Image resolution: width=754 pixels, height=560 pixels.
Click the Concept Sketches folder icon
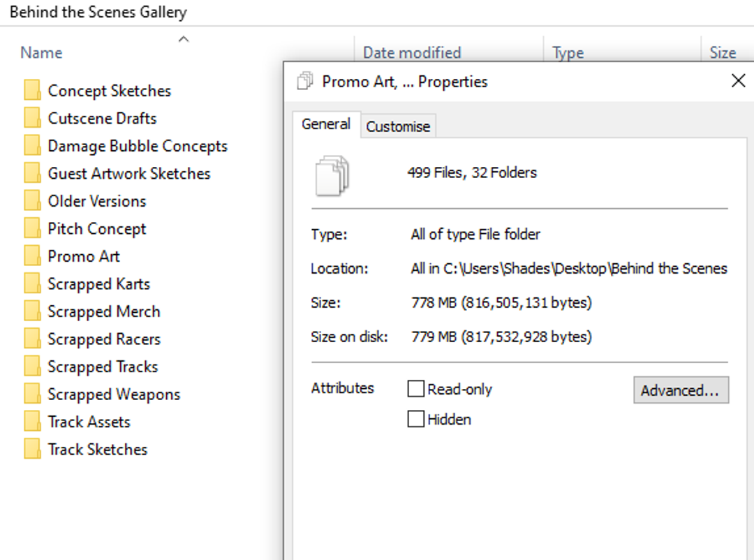(32, 91)
